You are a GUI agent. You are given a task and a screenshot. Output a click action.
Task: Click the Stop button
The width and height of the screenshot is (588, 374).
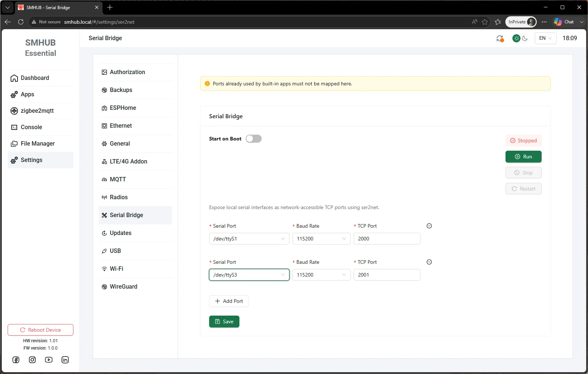point(523,173)
